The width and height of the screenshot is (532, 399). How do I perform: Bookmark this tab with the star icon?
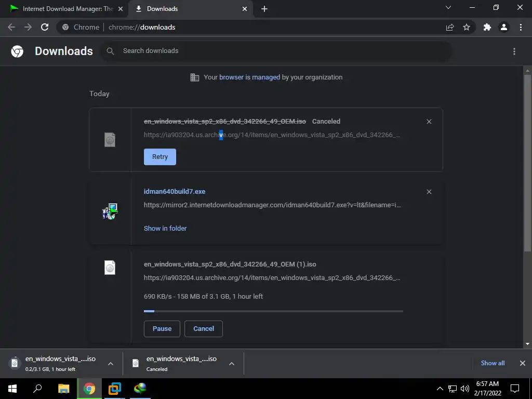pos(467,27)
